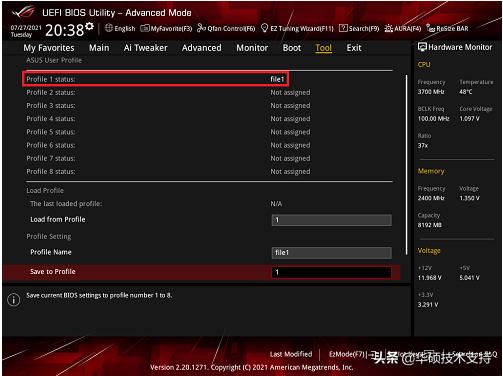Open settings gear next to clock
This screenshot has height=376, width=503.
click(89, 26)
